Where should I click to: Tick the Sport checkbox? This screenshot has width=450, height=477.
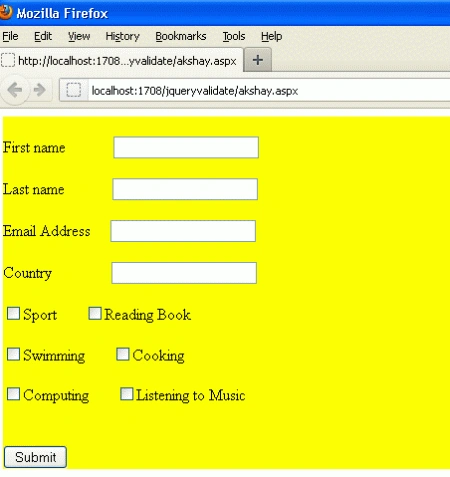[13, 314]
